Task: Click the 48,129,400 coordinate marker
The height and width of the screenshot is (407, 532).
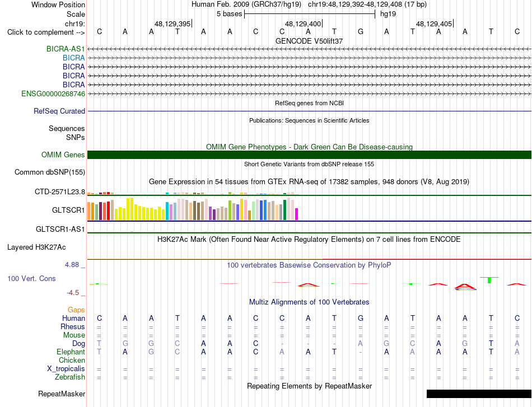Action: click(304, 24)
